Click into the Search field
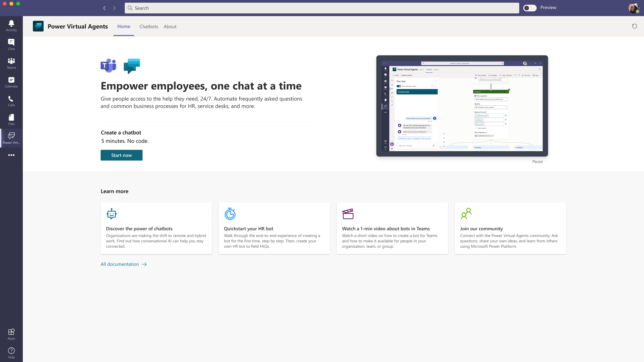This screenshot has width=644, height=362. tap(321, 8)
